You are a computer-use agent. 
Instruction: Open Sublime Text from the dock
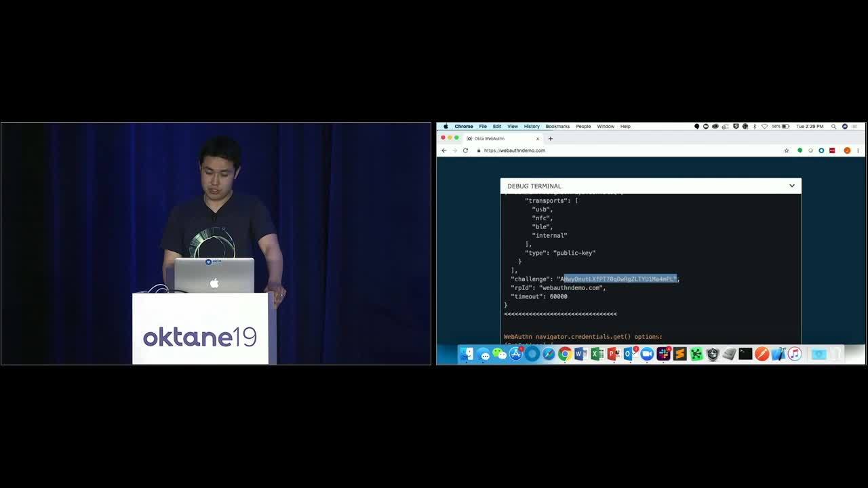pos(679,354)
